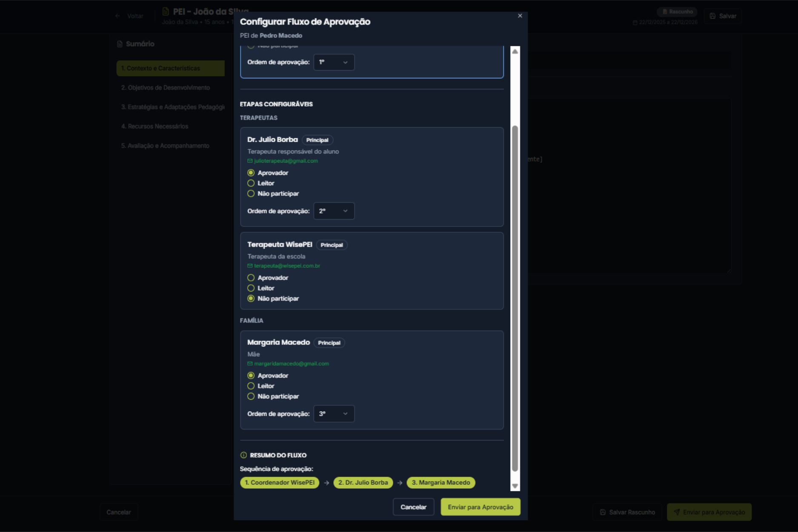The image size is (798, 532).
Task: Click the dialog's vertical scrollbar thumb
Action: (515, 298)
